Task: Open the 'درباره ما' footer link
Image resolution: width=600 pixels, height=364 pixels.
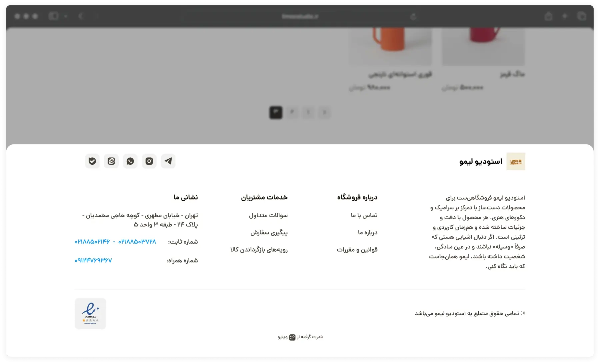Action: point(368,232)
